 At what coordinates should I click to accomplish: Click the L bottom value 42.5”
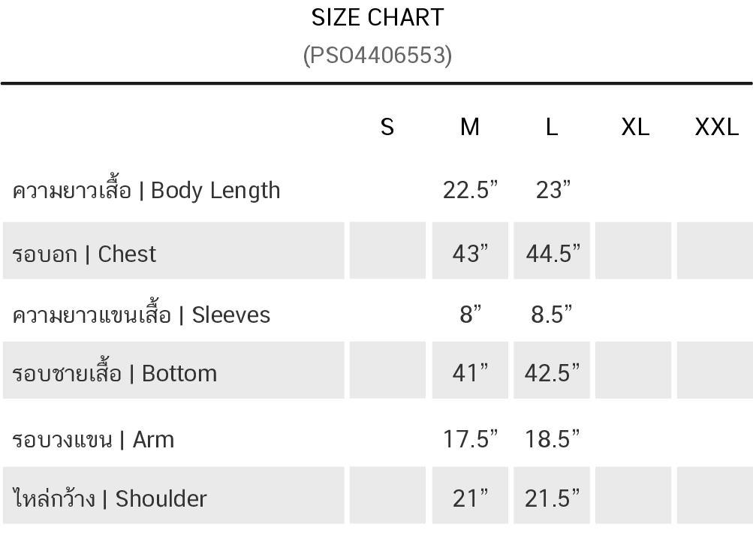click(x=553, y=373)
